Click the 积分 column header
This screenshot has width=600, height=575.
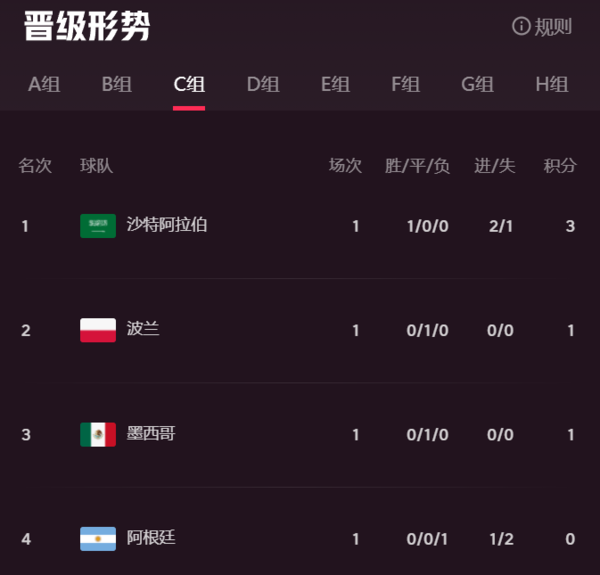click(560, 166)
